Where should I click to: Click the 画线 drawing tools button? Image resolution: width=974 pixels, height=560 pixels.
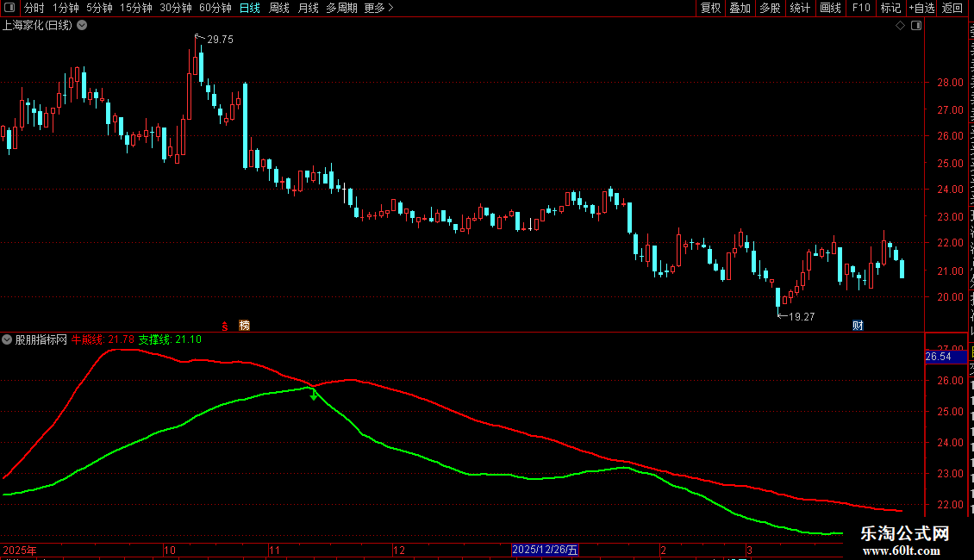coord(831,8)
